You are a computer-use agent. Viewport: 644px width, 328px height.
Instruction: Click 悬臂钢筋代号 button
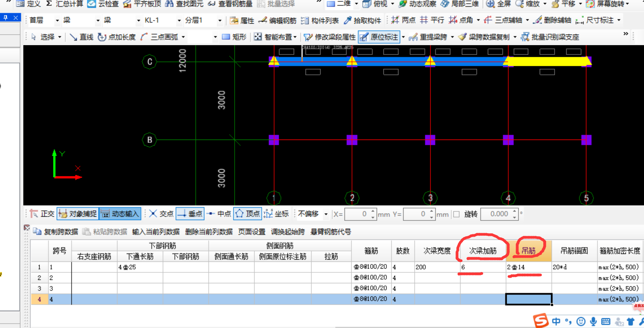point(331,232)
